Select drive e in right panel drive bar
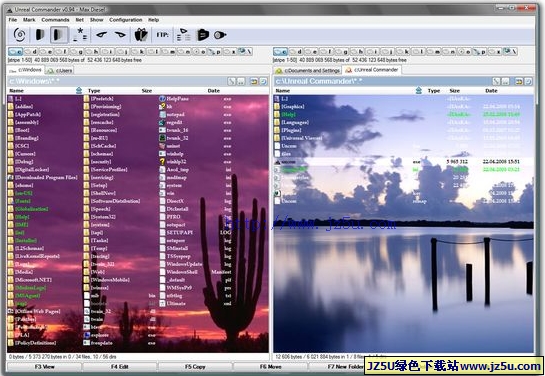The width and height of the screenshot is (545, 376). pos(311,52)
